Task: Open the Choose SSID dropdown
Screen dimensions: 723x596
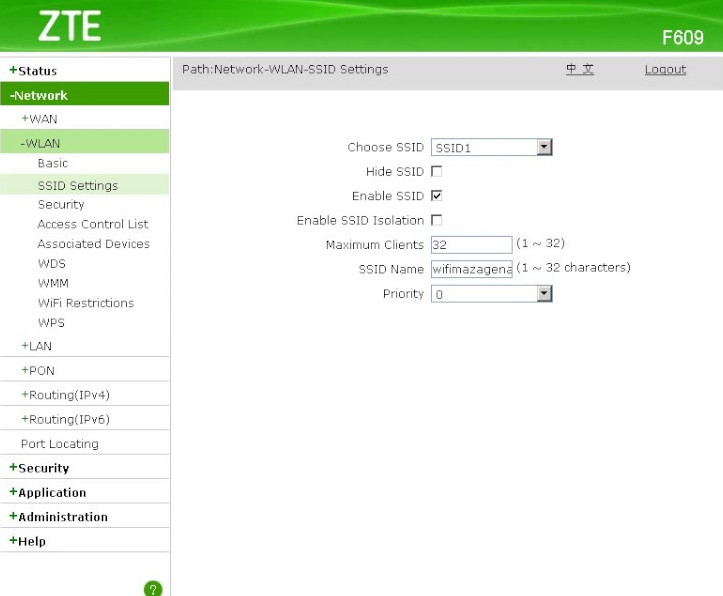Action: coord(491,147)
